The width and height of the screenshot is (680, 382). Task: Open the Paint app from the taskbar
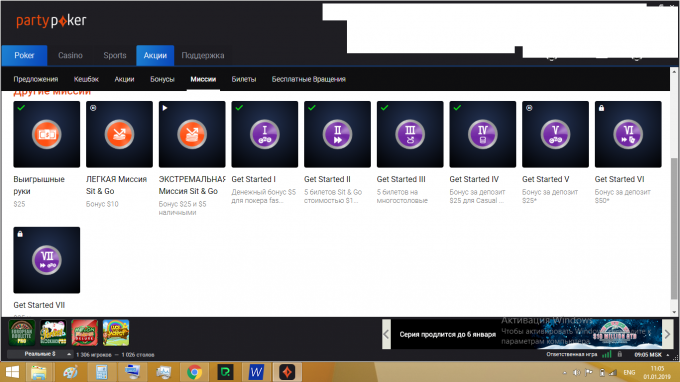coord(70,372)
